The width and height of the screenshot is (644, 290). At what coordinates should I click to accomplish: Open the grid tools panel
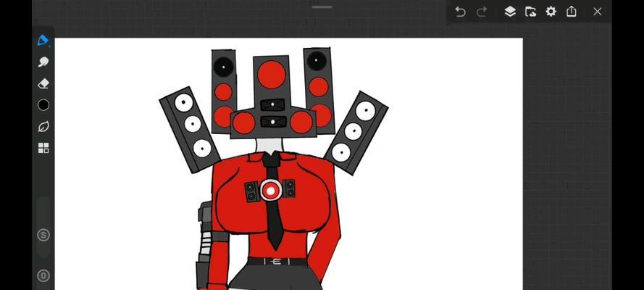coord(43,148)
